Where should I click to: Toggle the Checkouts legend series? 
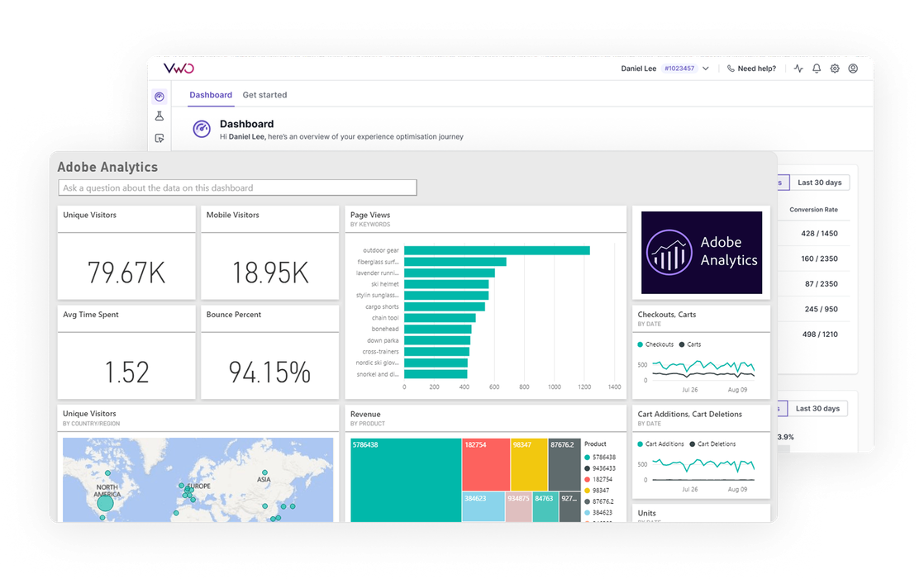655,344
